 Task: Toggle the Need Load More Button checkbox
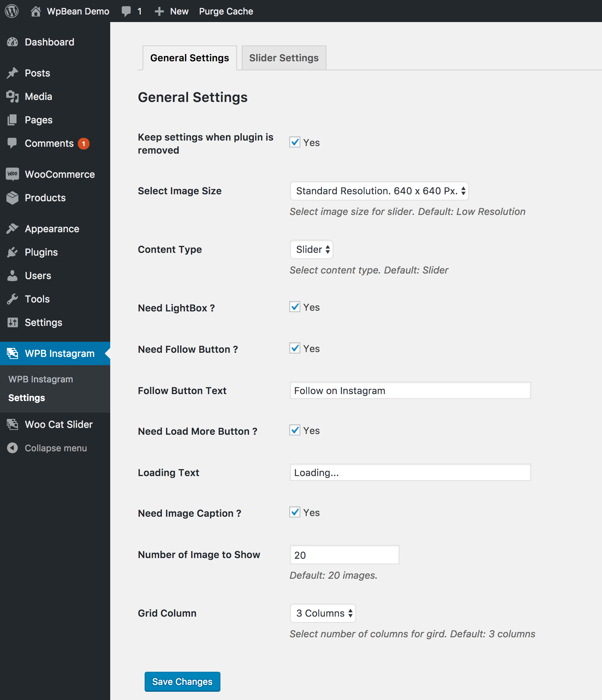pyautogui.click(x=295, y=430)
